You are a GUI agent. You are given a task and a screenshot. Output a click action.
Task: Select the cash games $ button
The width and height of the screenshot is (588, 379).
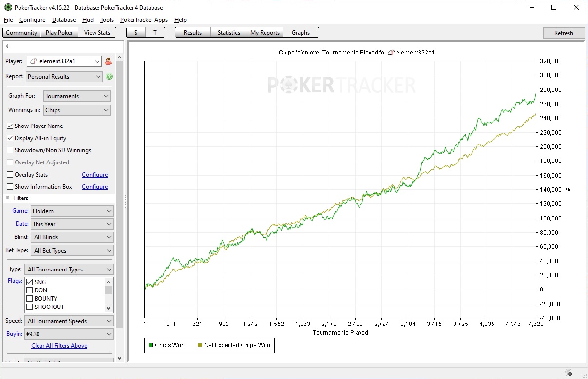tap(136, 33)
